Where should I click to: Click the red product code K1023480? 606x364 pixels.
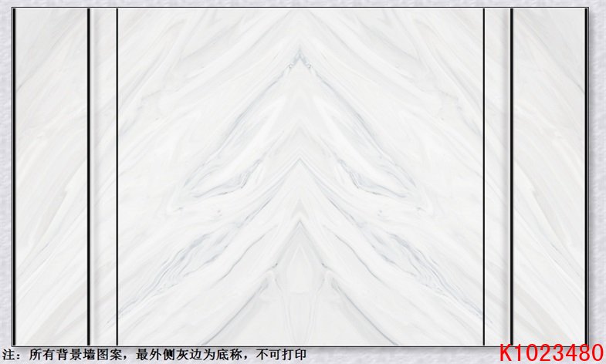tap(551, 353)
